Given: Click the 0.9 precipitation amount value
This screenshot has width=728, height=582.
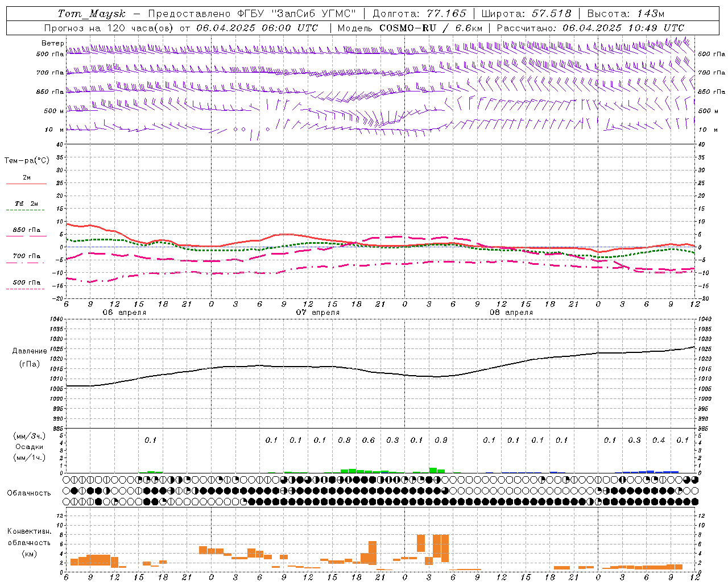Looking at the screenshot, I should tap(441, 440).
